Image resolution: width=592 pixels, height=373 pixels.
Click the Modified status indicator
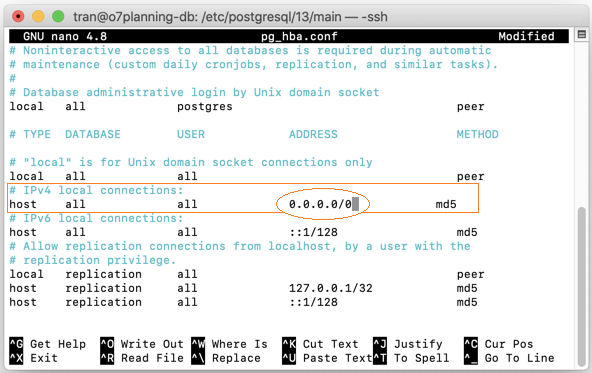coord(526,36)
